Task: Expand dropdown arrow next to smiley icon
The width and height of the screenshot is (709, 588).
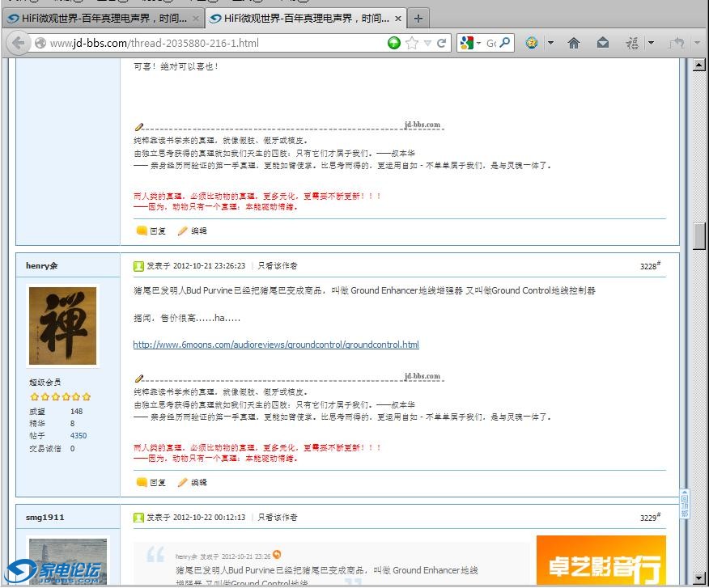Action: tap(550, 43)
